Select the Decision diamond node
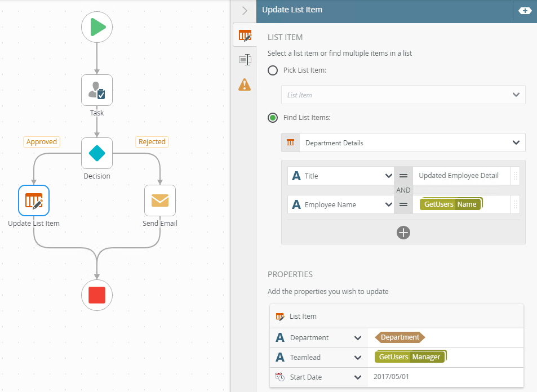This screenshot has width=537, height=392. click(x=97, y=153)
